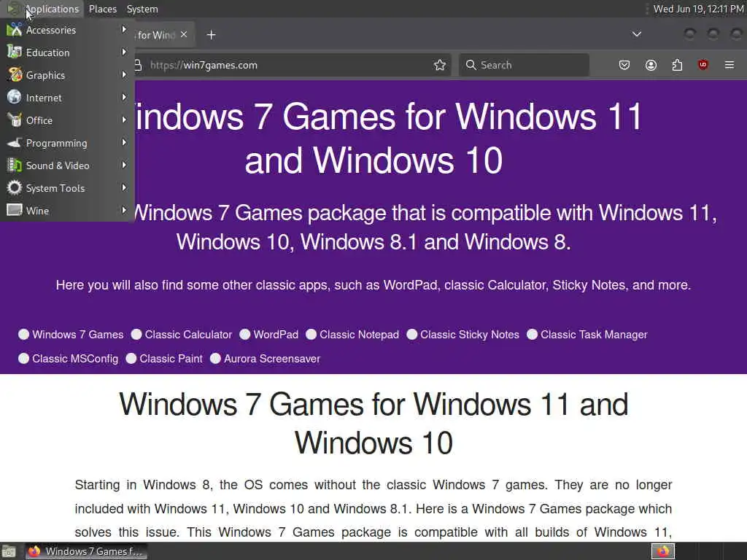Click the Programming category icon
This screenshot has height=560, width=747.
pos(15,142)
